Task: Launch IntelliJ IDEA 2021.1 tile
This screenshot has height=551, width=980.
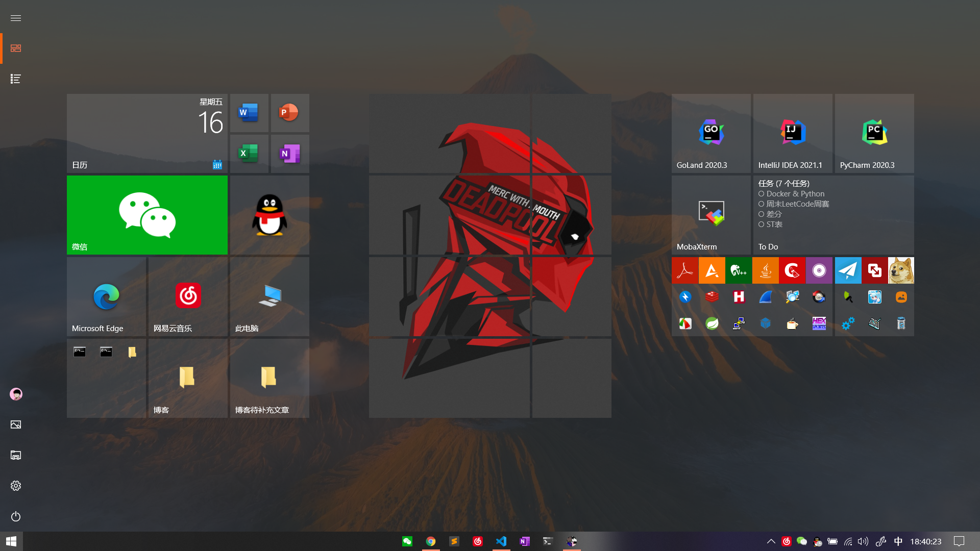Action: [792, 133]
